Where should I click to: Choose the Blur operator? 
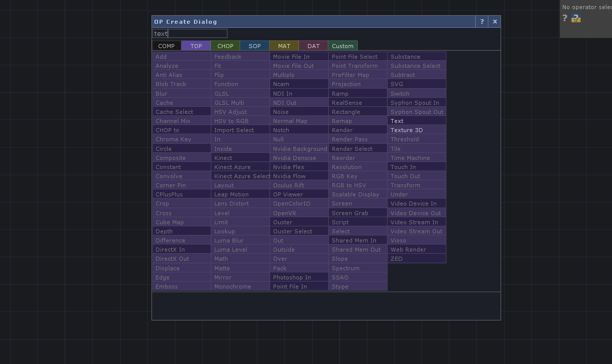pyautogui.click(x=182, y=94)
